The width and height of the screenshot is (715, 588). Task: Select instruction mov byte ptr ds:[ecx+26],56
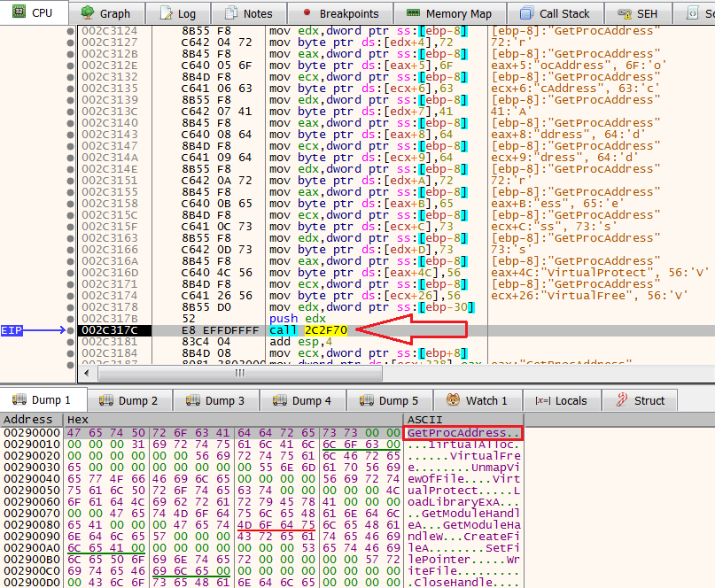(x=365, y=296)
